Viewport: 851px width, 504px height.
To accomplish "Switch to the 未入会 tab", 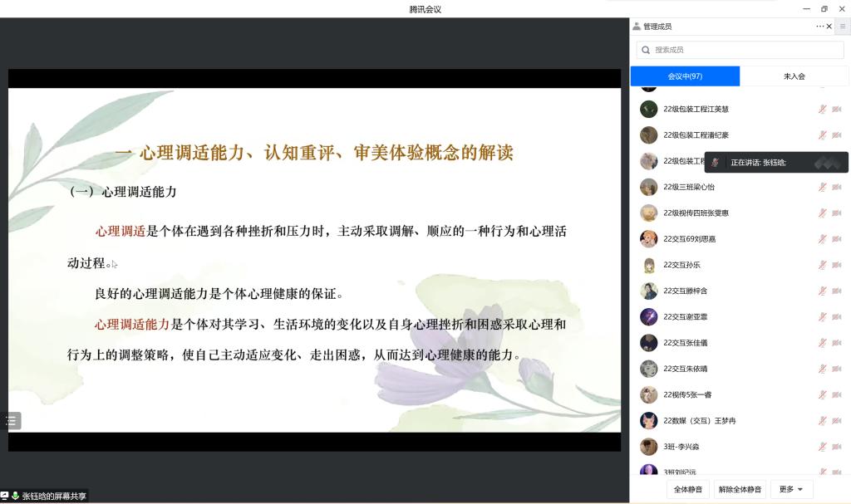I will tap(794, 76).
